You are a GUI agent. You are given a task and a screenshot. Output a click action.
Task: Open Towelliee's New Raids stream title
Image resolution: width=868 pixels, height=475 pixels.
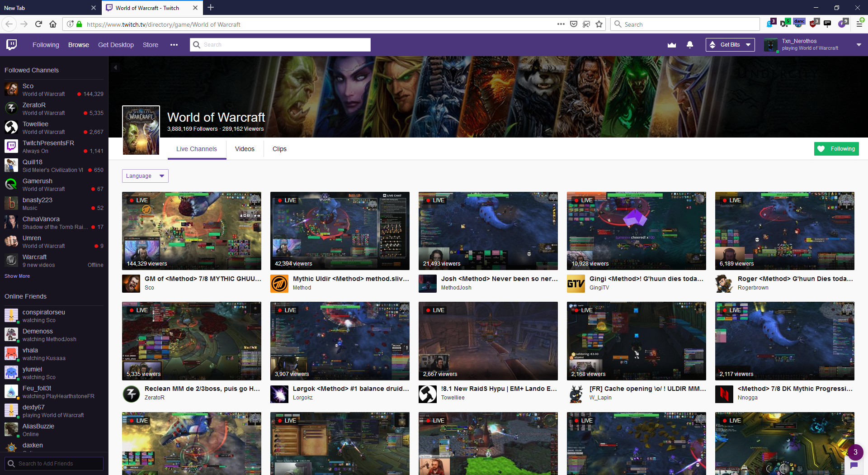click(x=499, y=389)
